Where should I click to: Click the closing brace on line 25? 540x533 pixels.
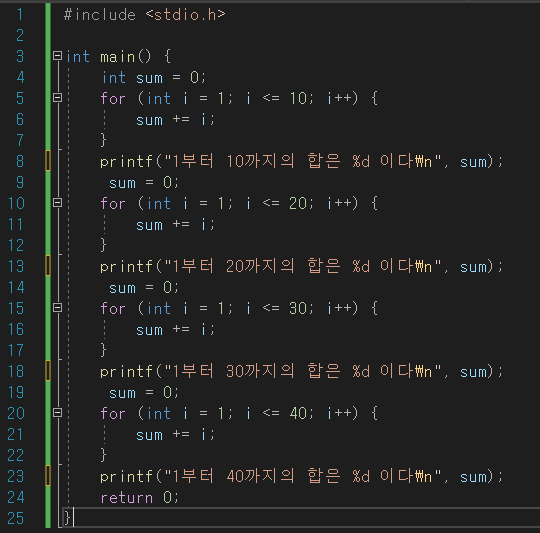pyautogui.click(x=67, y=518)
